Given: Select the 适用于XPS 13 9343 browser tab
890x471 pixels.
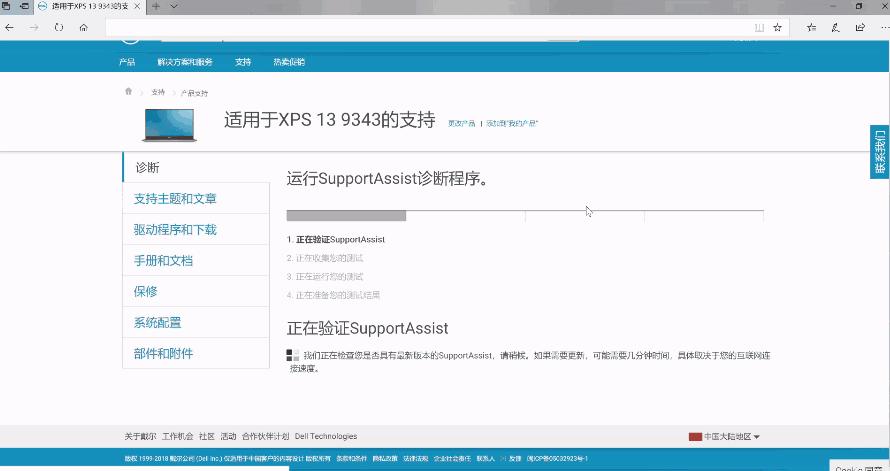Looking at the screenshot, I should (90, 7).
